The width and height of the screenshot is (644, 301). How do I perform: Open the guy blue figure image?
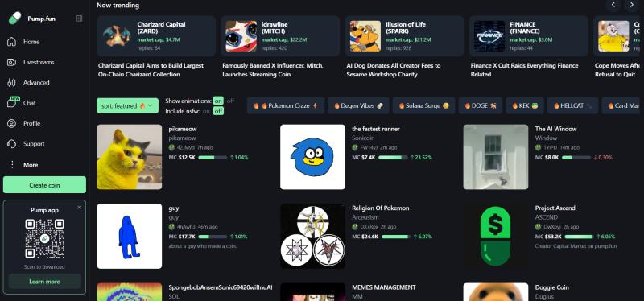coord(130,236)
